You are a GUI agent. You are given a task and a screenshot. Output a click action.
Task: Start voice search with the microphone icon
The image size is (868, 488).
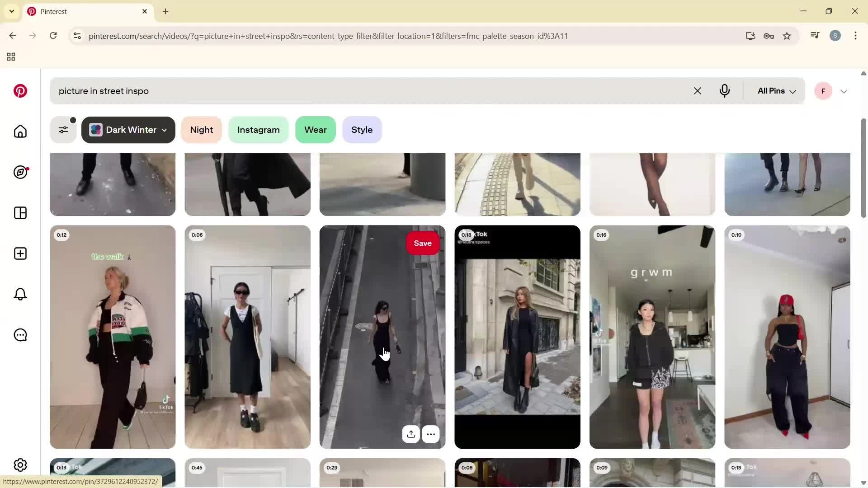click(724, 91)
